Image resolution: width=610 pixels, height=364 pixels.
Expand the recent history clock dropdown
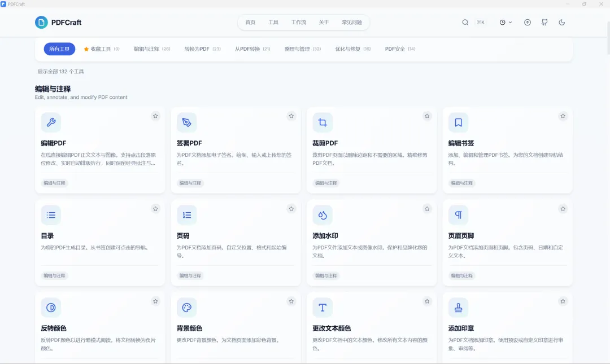pyautogui.click(x=506, y=23)
